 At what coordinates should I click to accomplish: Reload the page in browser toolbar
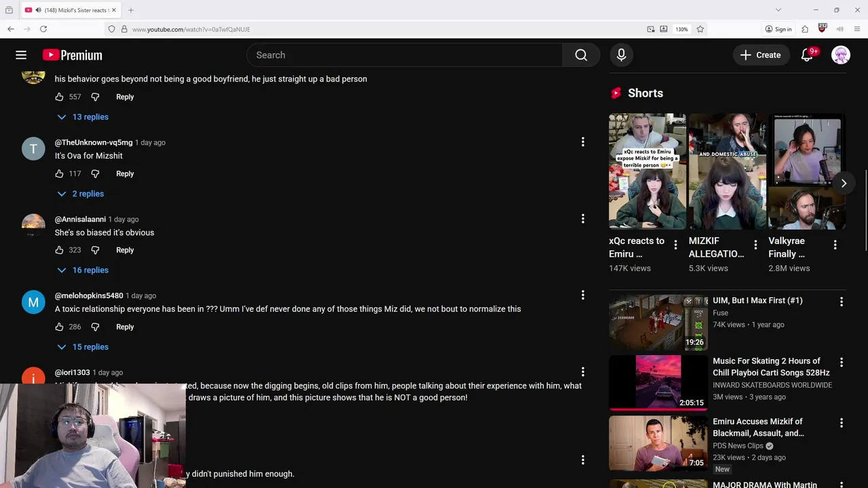click(x=43, y=29)
